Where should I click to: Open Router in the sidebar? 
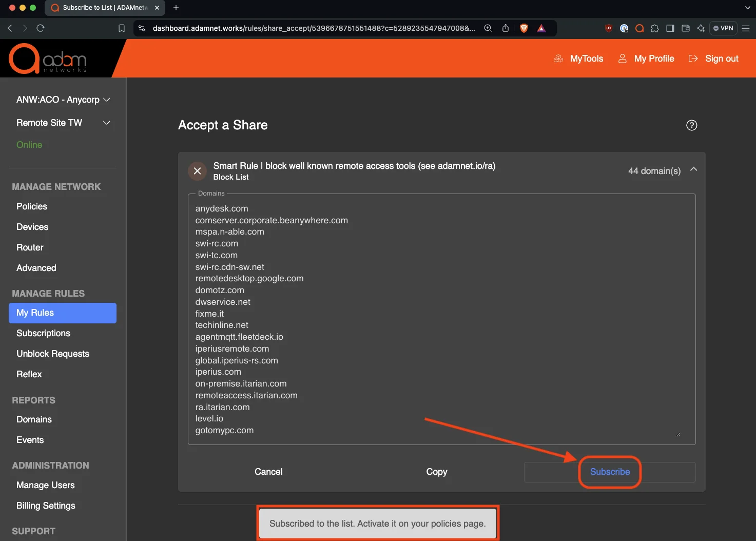point(30,247)
